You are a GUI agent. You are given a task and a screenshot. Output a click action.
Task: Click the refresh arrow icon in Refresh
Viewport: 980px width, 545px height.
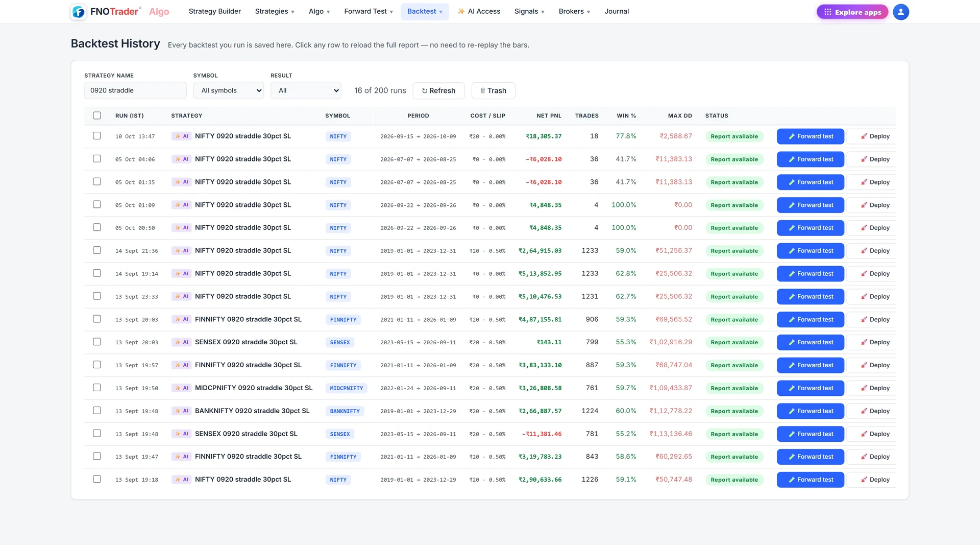(425, 91)
